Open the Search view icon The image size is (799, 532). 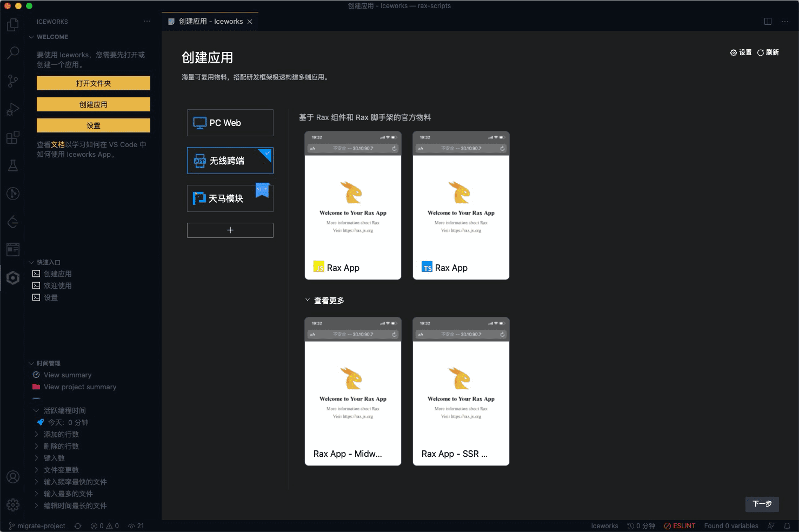pyautogui.click(x=13, y=53)
